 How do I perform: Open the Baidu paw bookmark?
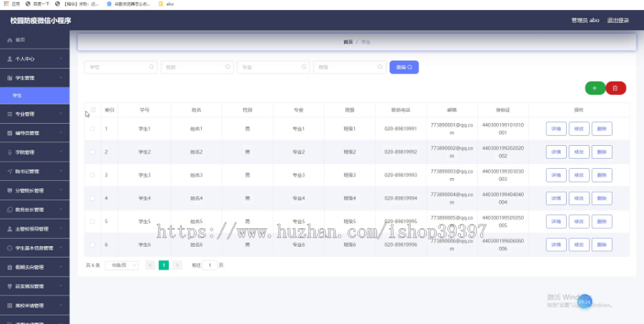click(128, 4)
